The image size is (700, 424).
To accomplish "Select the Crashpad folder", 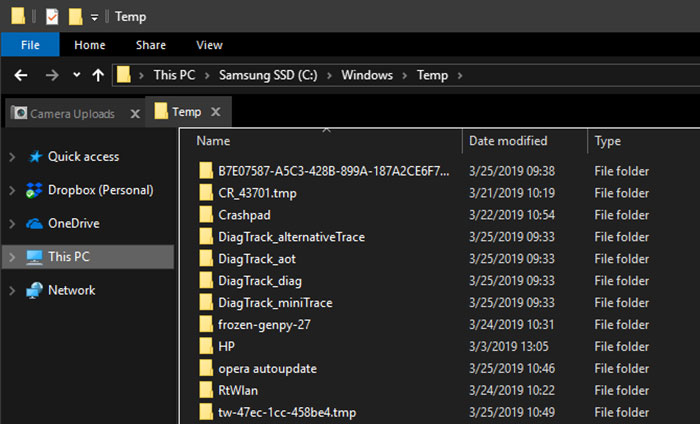I will [x=244, y=215].
